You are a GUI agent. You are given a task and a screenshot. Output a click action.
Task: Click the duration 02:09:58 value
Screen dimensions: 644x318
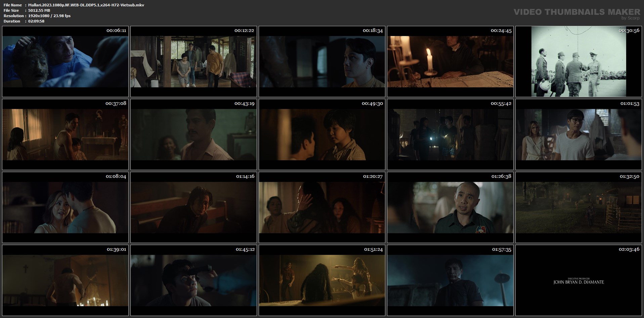[x=36, y=21]
